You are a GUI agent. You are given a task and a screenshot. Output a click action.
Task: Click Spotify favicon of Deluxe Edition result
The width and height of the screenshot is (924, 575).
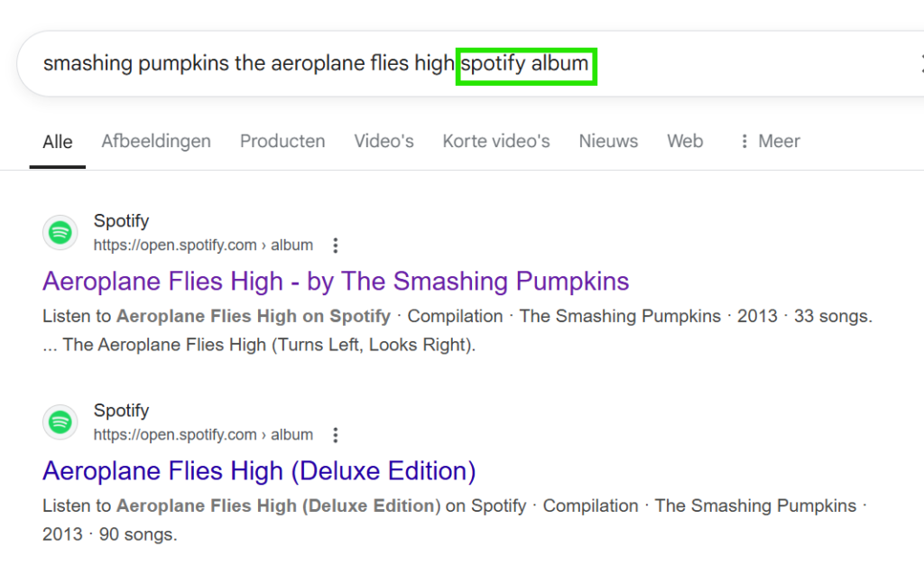(x=60, y=422)
